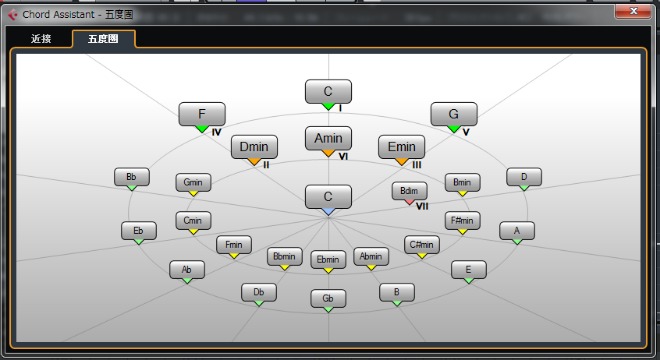Image resolution: width=660 pixels, height=360 pixels.
Task: Select the Abmin chord
Action: click(x=371, y=256)
